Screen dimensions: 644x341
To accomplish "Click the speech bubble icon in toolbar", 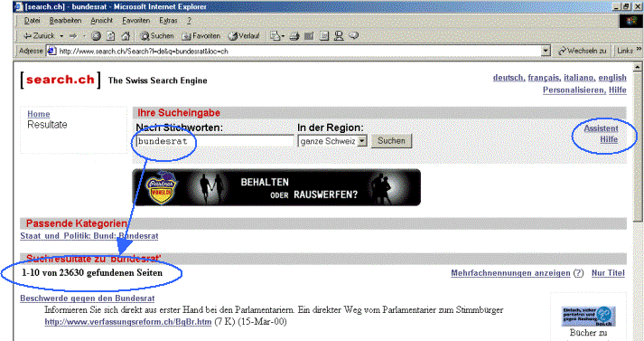I will [x=354, y=36].
